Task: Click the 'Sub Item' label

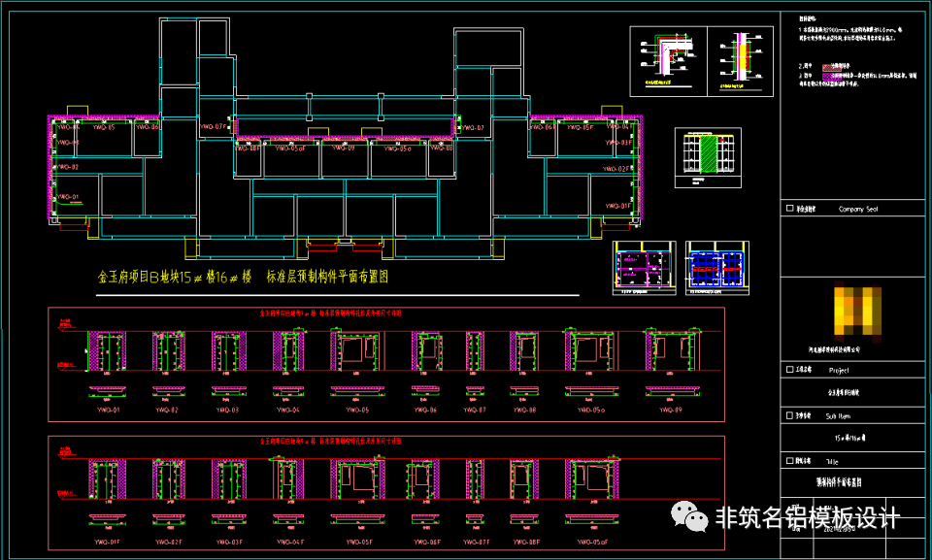Action: [838, 416]
